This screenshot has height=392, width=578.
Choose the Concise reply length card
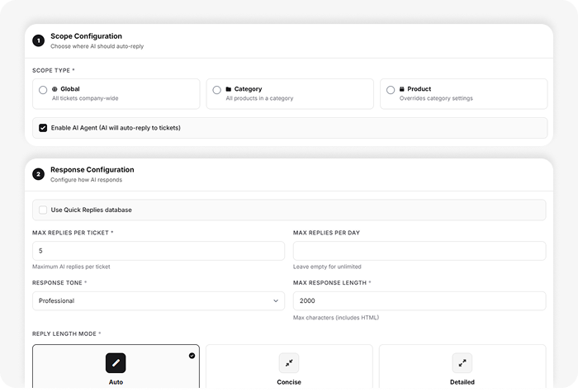pyautogui.click(x=289, y=368)
